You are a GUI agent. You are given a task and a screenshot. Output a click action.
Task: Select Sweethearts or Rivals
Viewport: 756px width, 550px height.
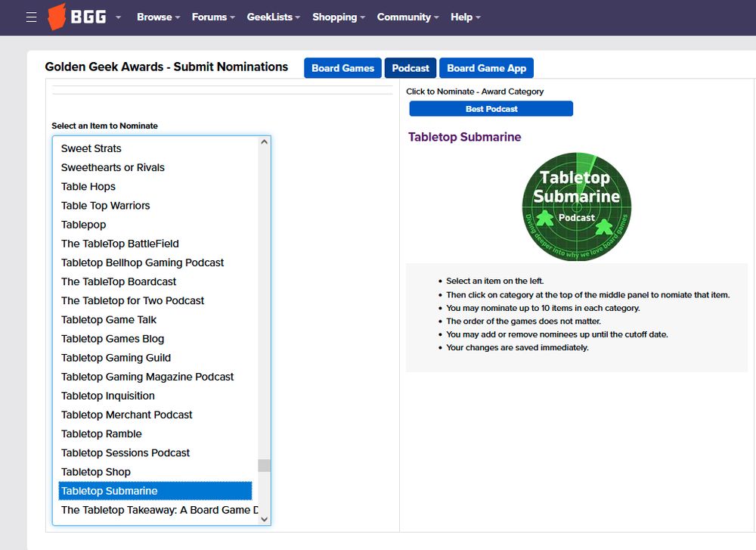[x=155, y=167]
